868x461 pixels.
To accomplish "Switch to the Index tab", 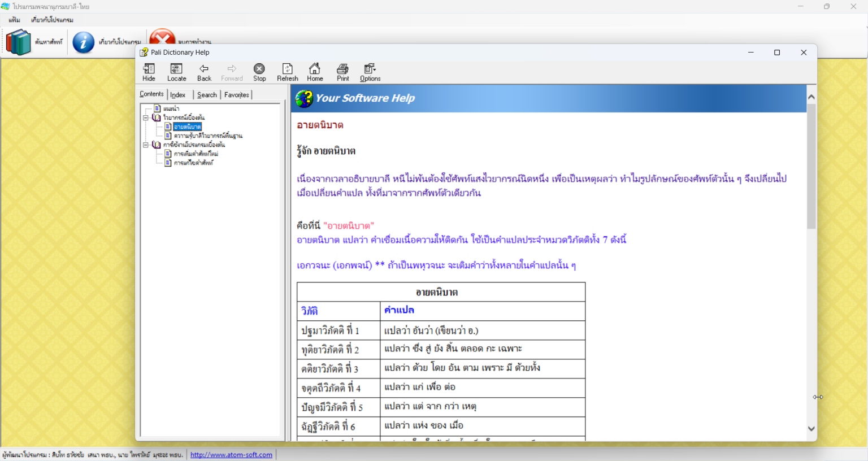I will [x=177, y=94].
